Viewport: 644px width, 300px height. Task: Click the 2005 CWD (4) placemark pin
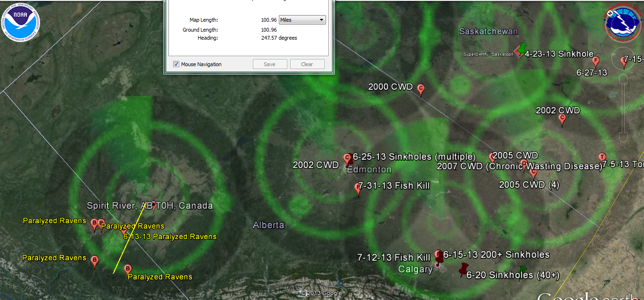click(x=533, y=173)
